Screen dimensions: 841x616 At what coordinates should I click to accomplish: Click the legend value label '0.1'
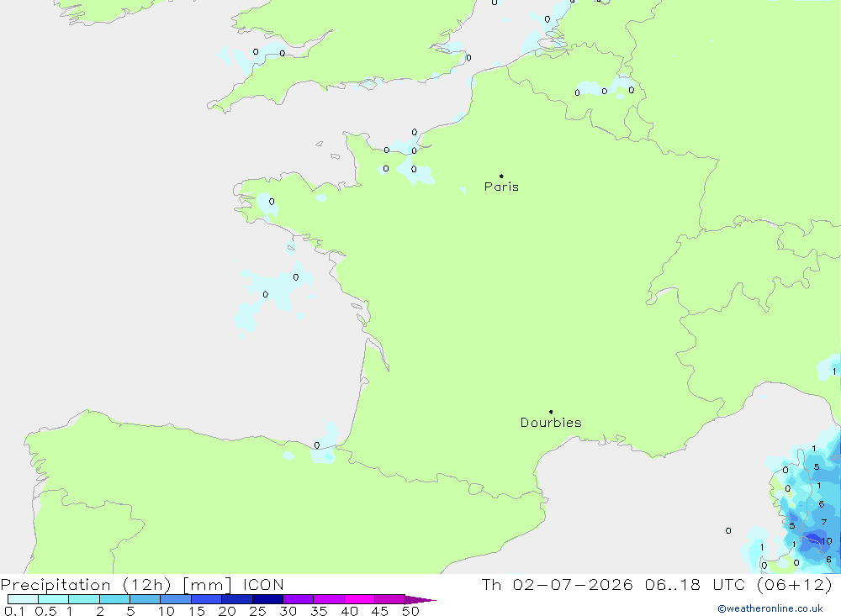coord(14,611)
